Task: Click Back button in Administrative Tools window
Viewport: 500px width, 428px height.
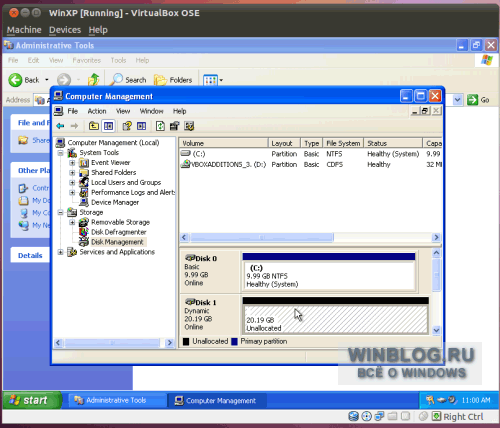Action: pos(25,80)
